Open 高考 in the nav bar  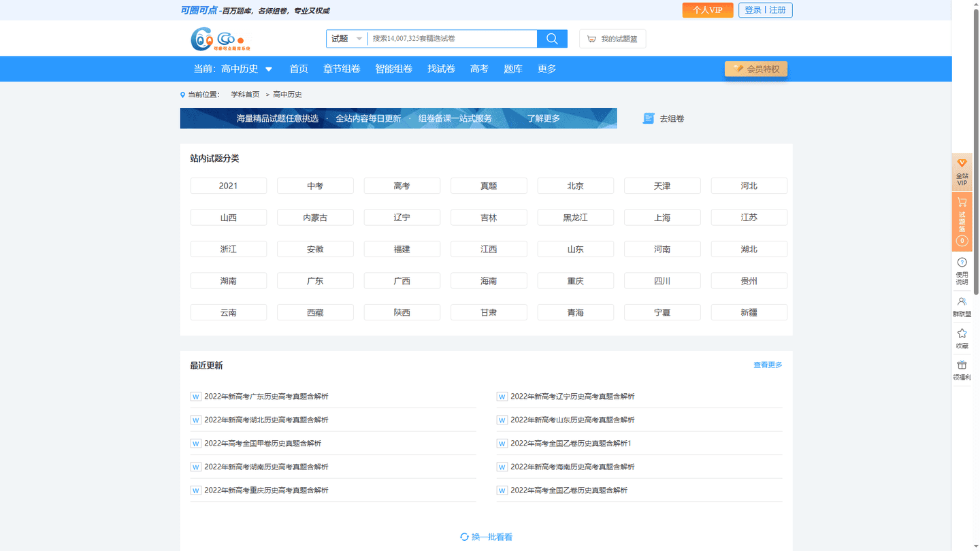pos(479,69)
